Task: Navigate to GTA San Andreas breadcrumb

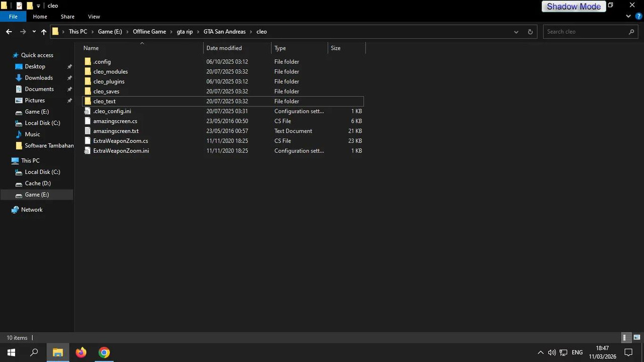Action: coord(224,32)
